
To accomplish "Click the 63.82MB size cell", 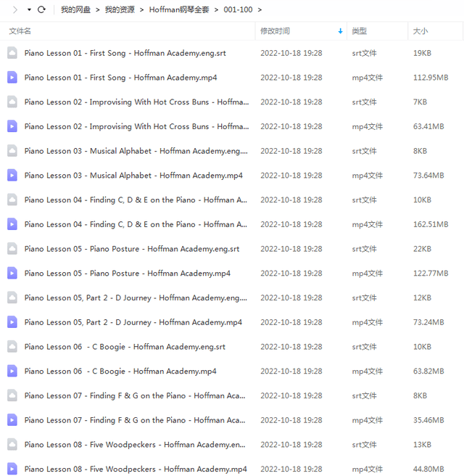I will [x=428, y=372].
